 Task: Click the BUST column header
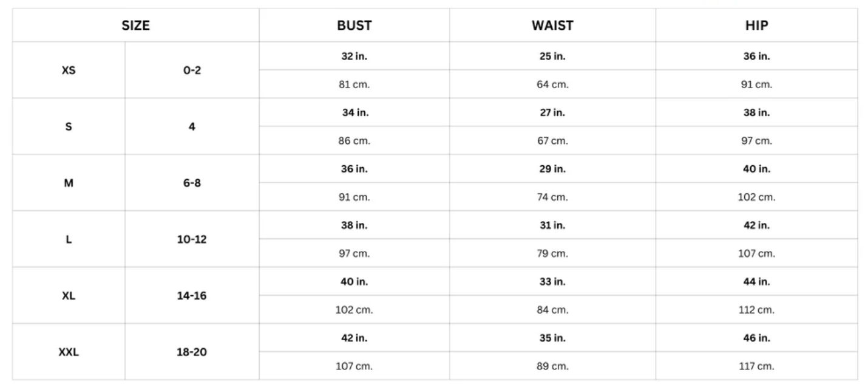click(354, 26)
